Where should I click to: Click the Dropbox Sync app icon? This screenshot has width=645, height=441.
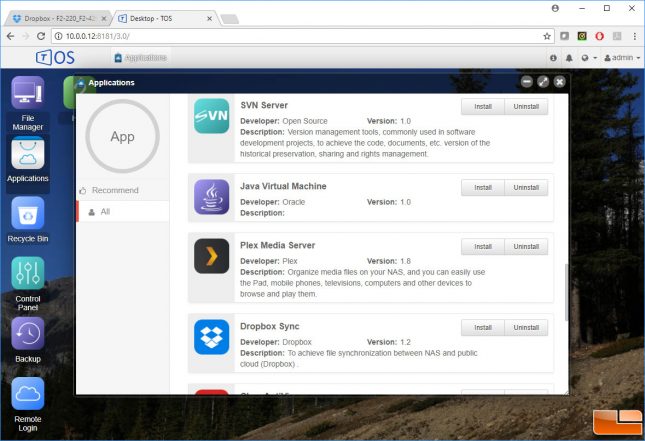(211, 337)
